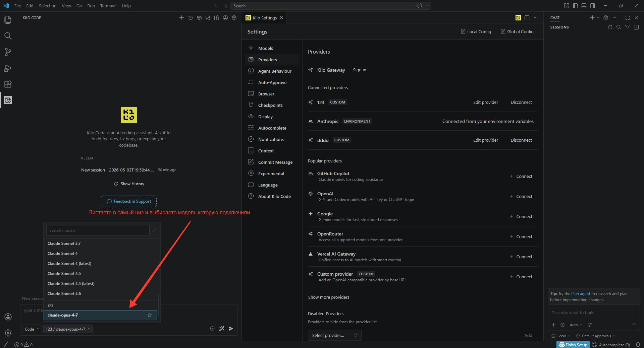The image size is (644, 348).
Task: Refresh the chat Sessions list
Action: (610, 27)
